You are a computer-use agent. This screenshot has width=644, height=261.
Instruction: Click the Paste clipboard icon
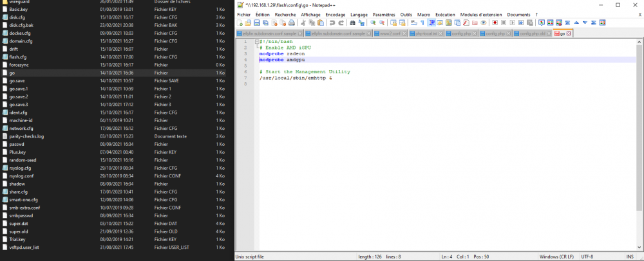[x=321, y=23]
